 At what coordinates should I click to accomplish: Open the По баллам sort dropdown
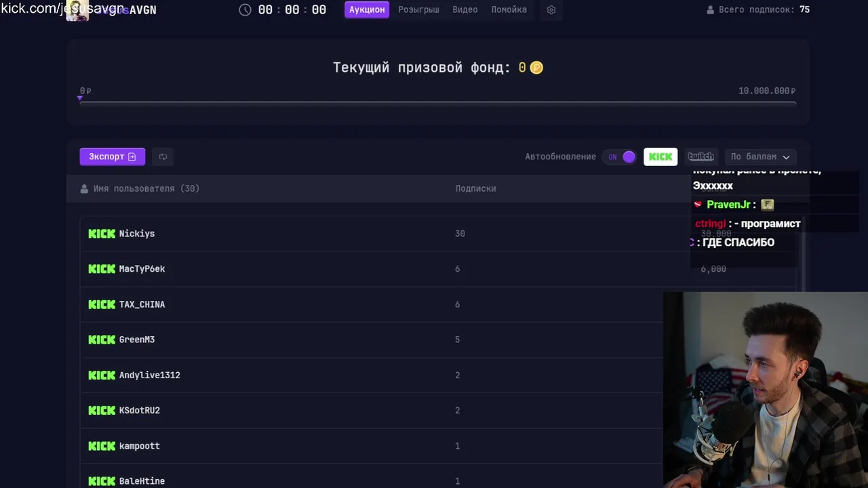(x=760, y=157)
